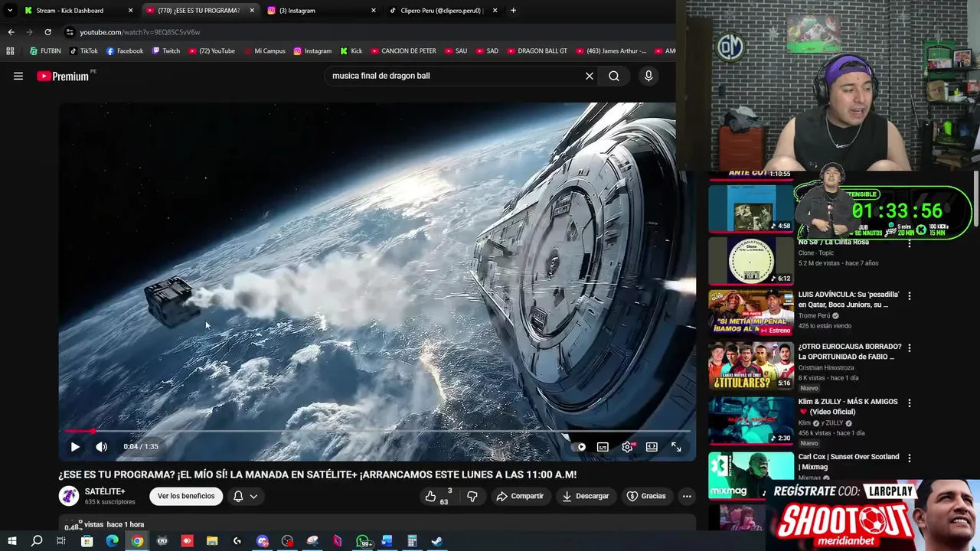
Task: Open options for LUIS ADVÍNCULA video
Action: pyautogui.click(x=910, y=295)
